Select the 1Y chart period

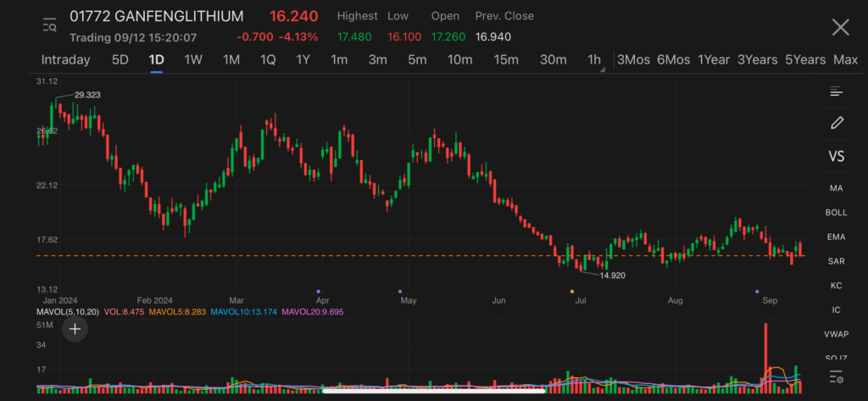[303, 60]
